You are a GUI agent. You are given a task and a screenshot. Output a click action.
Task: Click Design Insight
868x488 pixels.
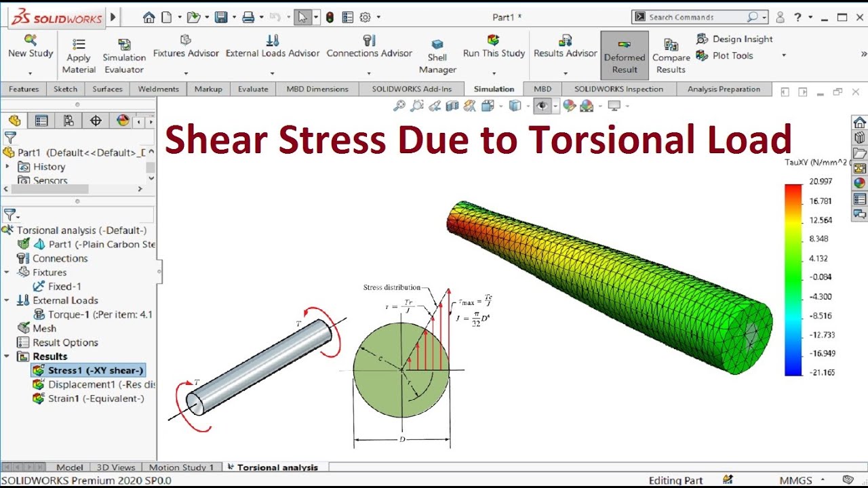tap(735, 39)
